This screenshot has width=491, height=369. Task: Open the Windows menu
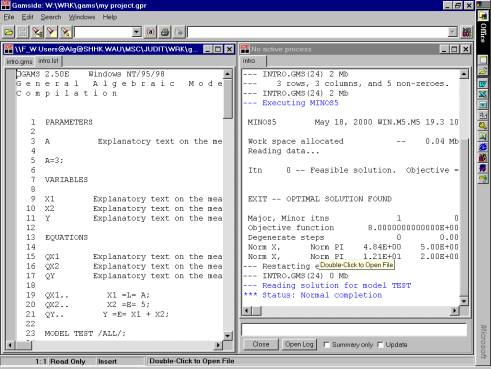[82, 17]
